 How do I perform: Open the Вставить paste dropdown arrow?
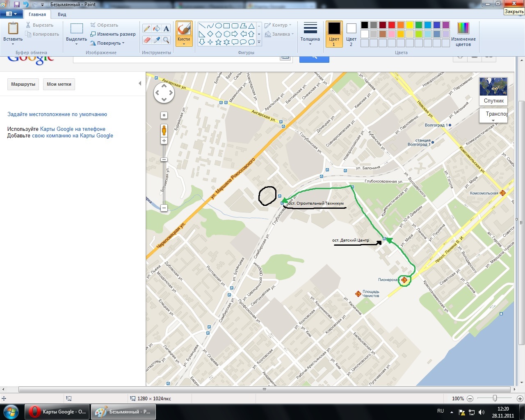[13, 44]
